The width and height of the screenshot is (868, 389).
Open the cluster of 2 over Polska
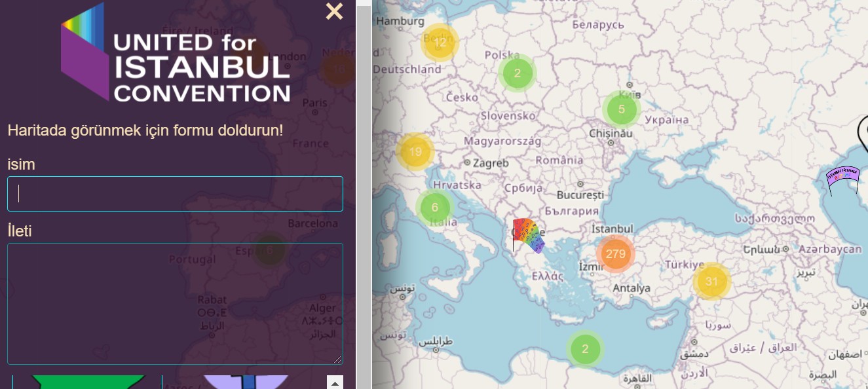(x=517, y=73)
